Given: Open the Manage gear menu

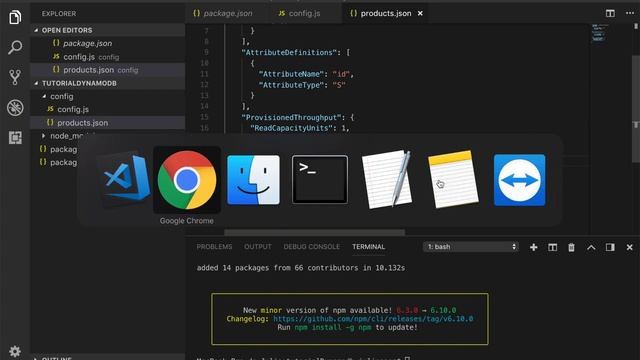Looking at the screenshot, I should [x=15, y=351].
